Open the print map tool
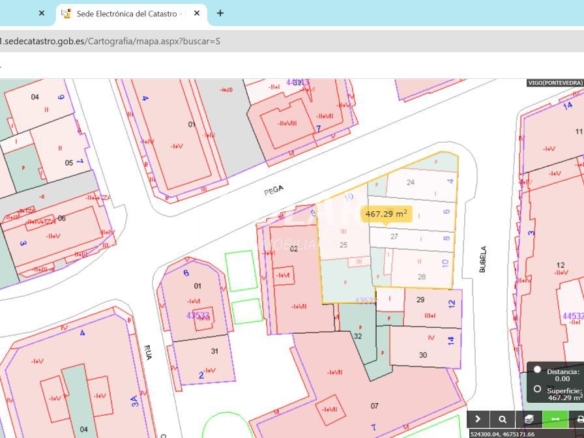This screenshot has width=584, height=438. (578, 420)
